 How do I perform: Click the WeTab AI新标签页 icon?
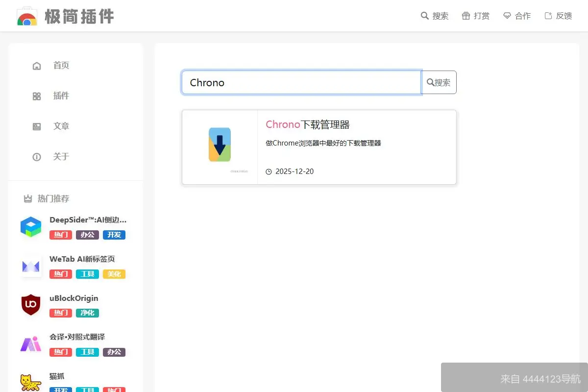coord(31,266)
